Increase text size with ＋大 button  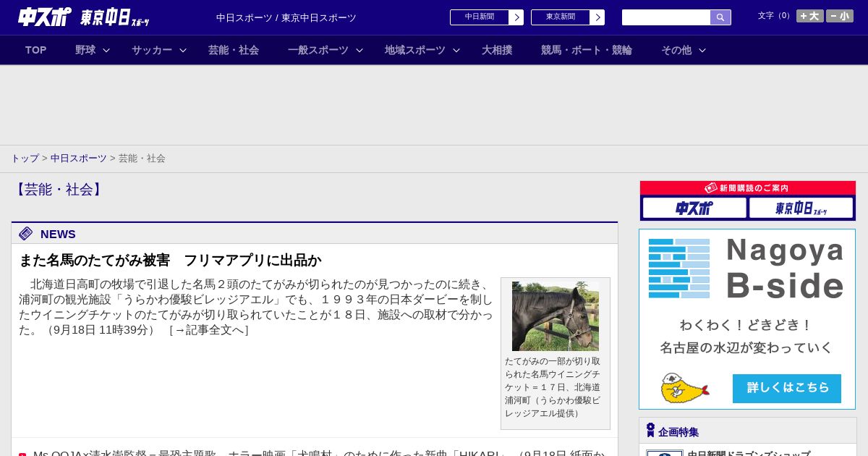810,16
